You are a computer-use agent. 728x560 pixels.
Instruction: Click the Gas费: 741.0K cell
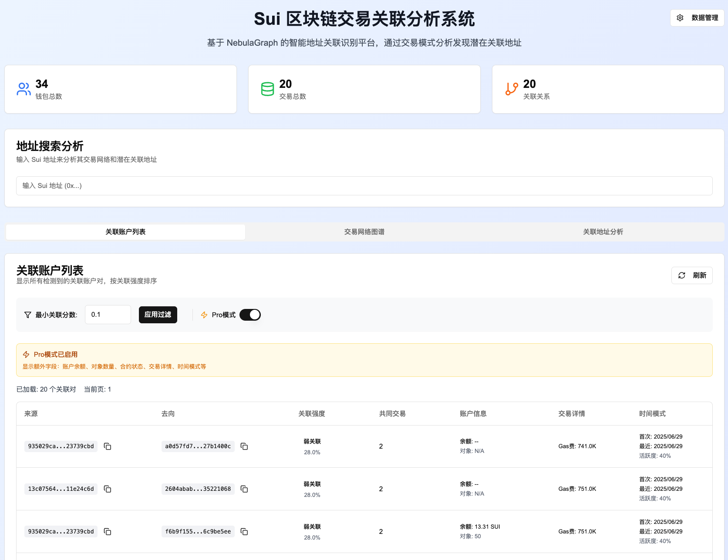[x=577, y=446]
